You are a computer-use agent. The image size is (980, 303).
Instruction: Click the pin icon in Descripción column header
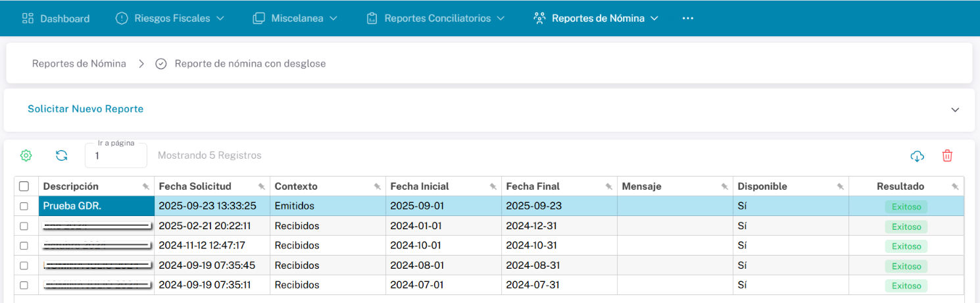(146, 187)
